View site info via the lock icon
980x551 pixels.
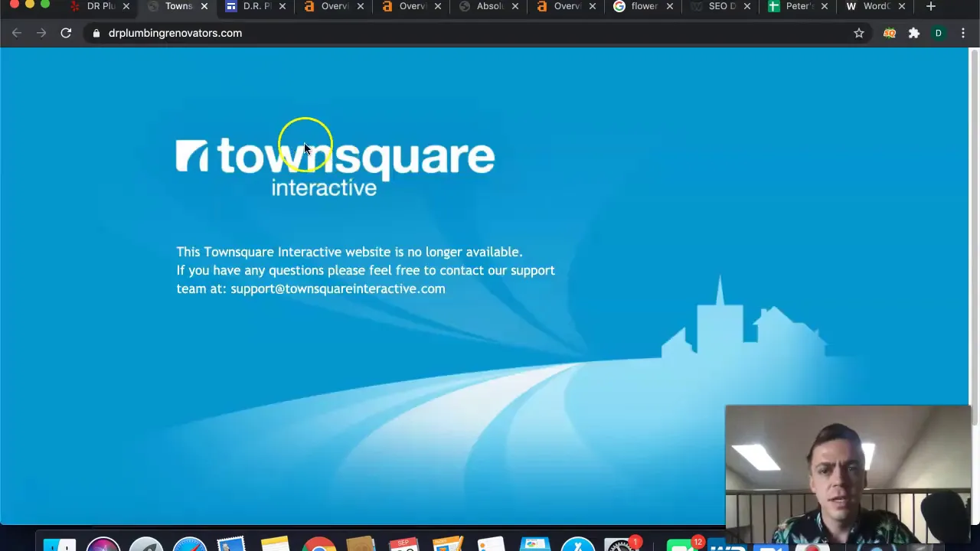coord(96,33)
